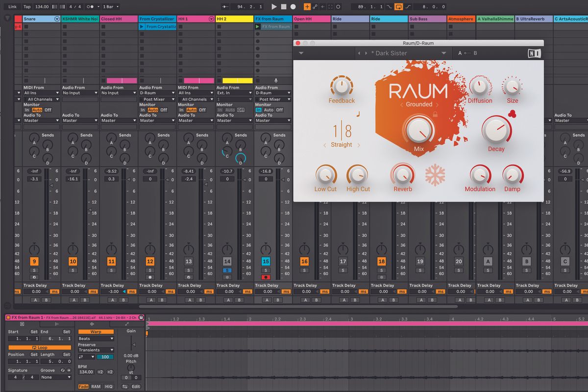
Task: Disable Warp in the clip view
Action: tap(96, 332)
